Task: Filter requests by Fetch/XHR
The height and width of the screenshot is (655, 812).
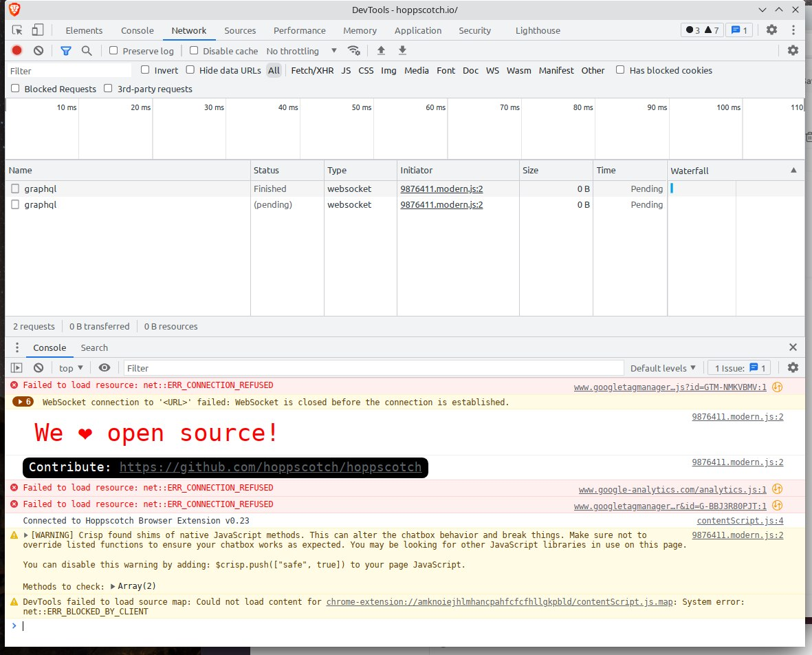Action: coord(312,70)
